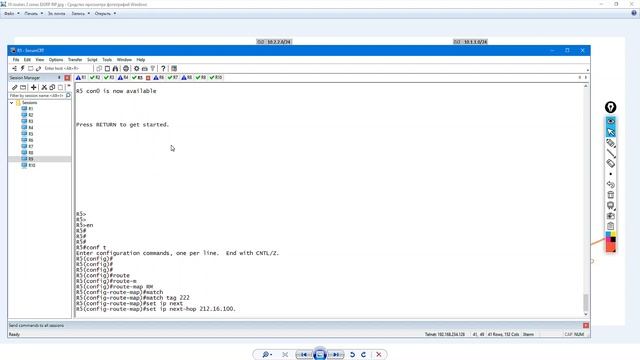Click the Paste clipboard toolbar icon
The height and width of the screenshot is (360, 640).
(107, 69)
